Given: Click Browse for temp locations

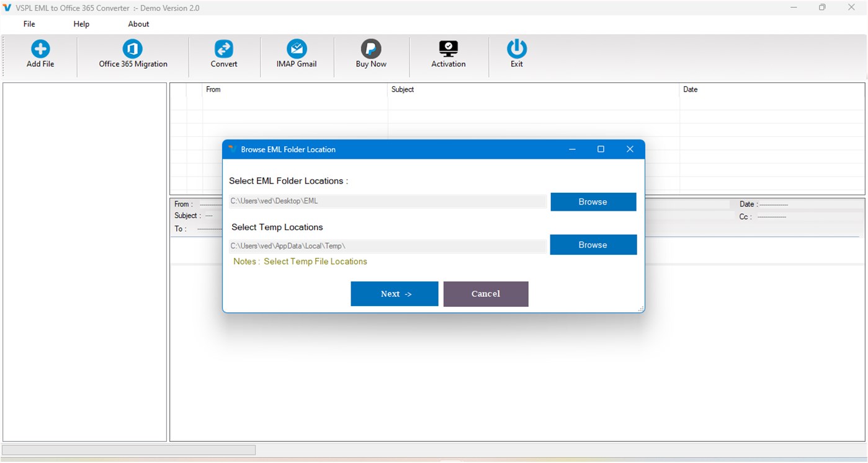Looking at the screenshot, I should click(593, 244).
